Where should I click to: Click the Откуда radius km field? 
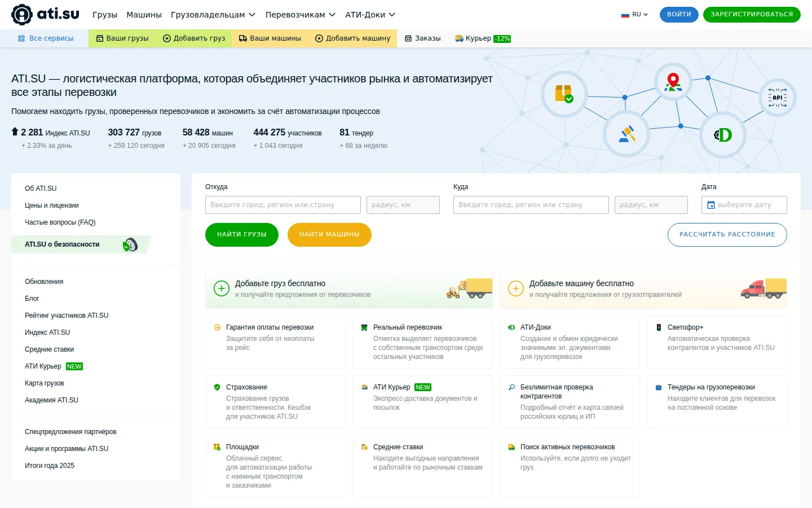pyautogui.click(x=403, y=205)
